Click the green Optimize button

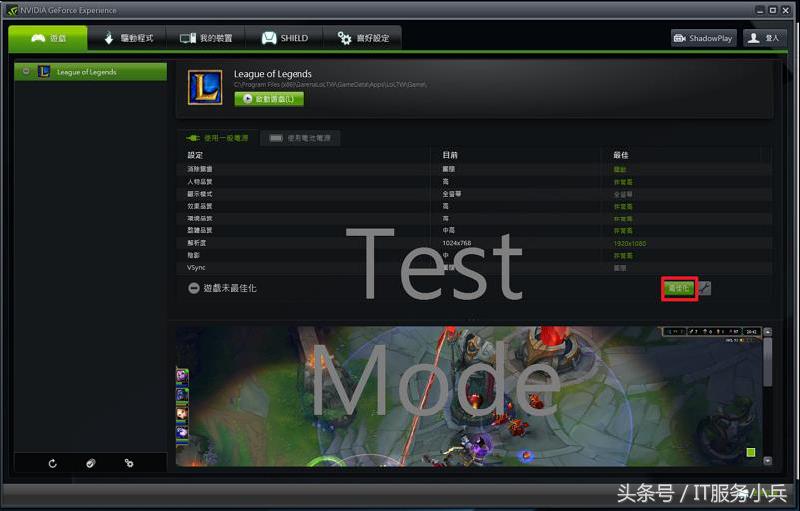(679, 289)
